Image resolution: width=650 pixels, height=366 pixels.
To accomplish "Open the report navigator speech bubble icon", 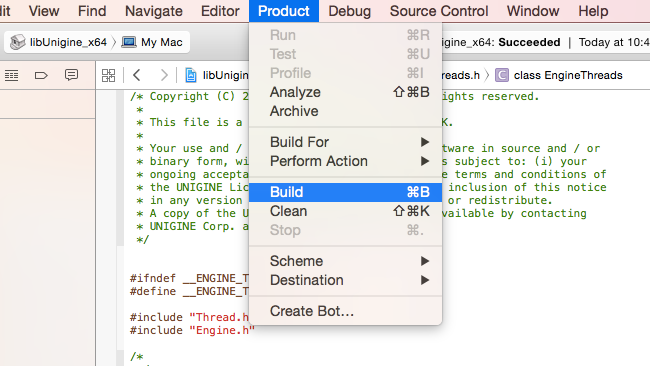I will 71,75.
